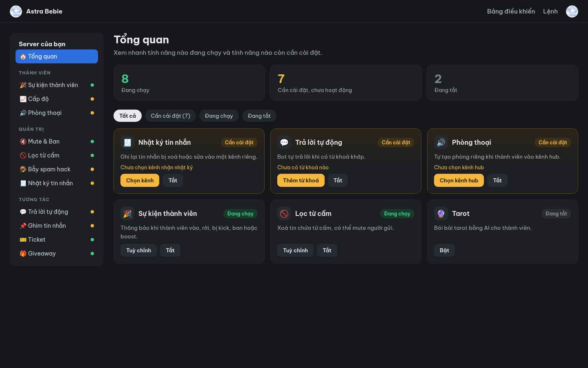Click the Trả lời tự động card chat icon
Screen dimensions: 588x368
coord(284,142)
